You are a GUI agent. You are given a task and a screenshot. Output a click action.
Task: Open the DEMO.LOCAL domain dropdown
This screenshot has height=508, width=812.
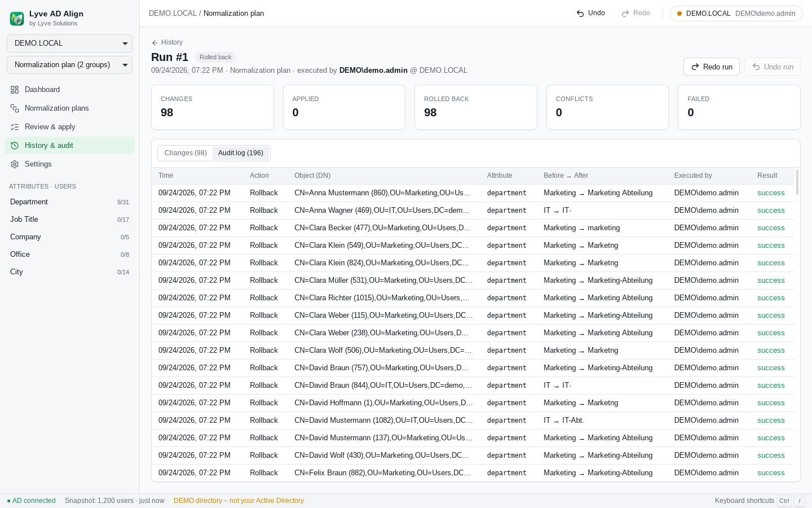pyautogui.click(x=69, y=43)
